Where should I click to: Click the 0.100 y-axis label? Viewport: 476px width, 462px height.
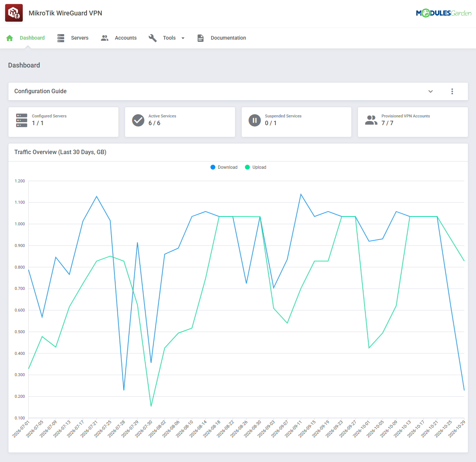pos(20,418)
